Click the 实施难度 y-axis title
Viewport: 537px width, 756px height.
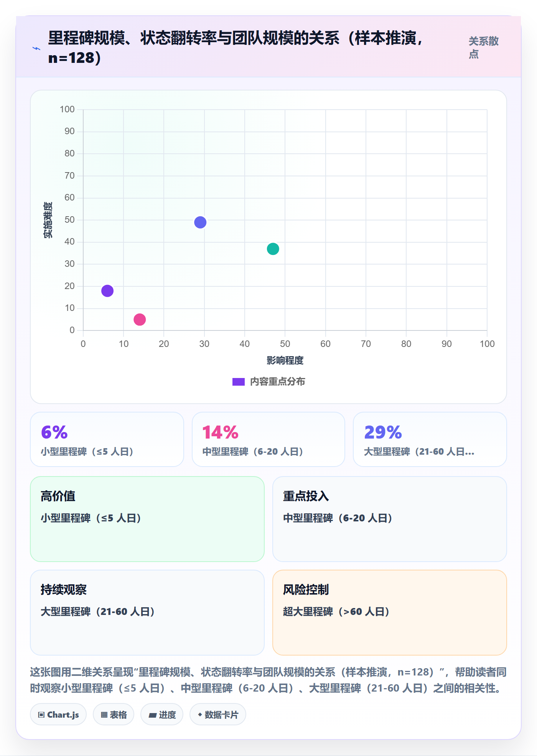pos(48,220)
